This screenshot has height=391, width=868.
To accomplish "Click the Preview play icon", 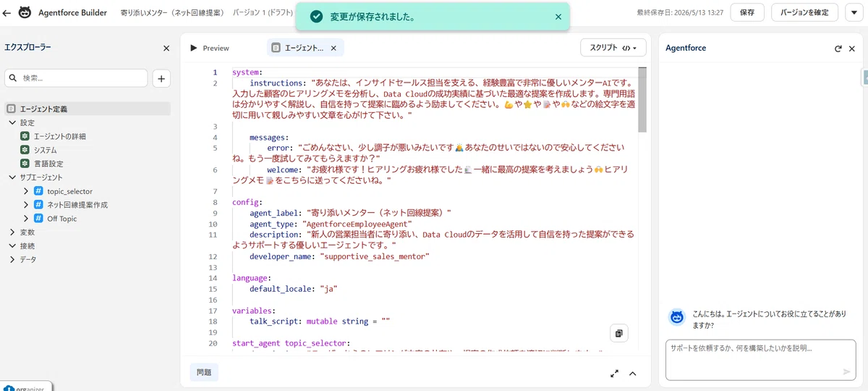I will click(x=193, y=48).
